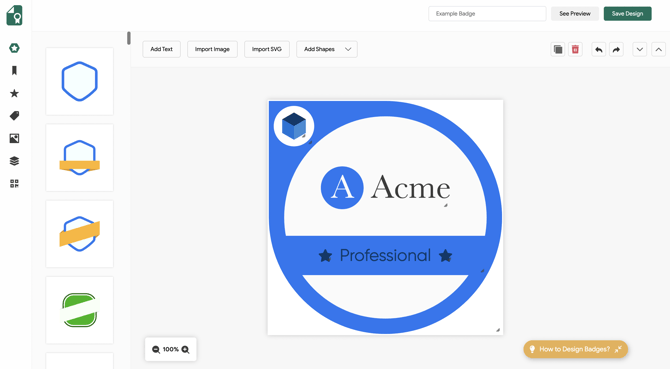670x369 pixels.
Task: Click the template panel scrollbar
Action: pos(129,38)
